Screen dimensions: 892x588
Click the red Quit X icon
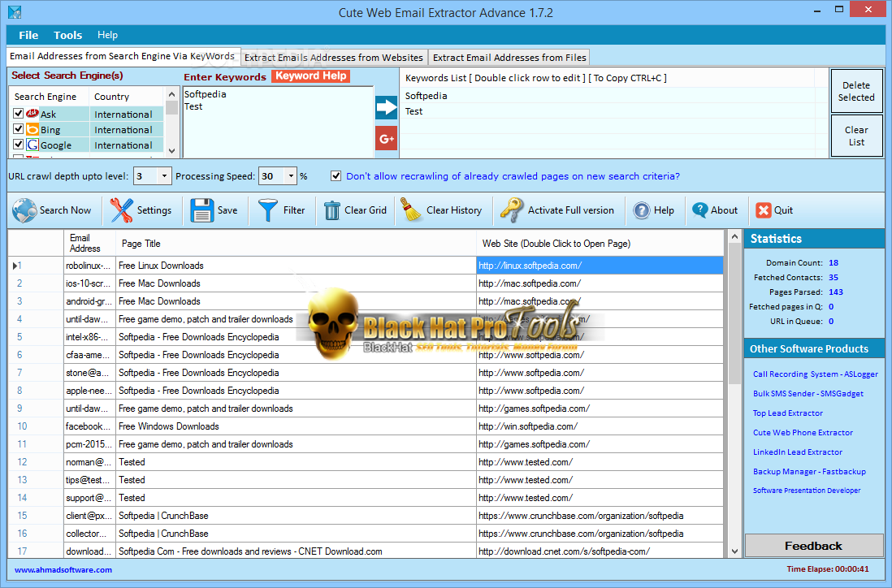763,210
